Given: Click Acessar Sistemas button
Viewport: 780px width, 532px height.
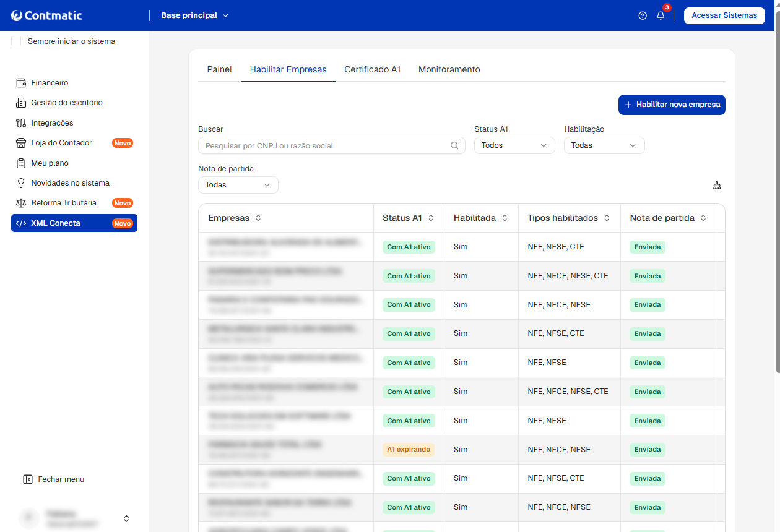Looking at the screenshot, I should [724, 15].
